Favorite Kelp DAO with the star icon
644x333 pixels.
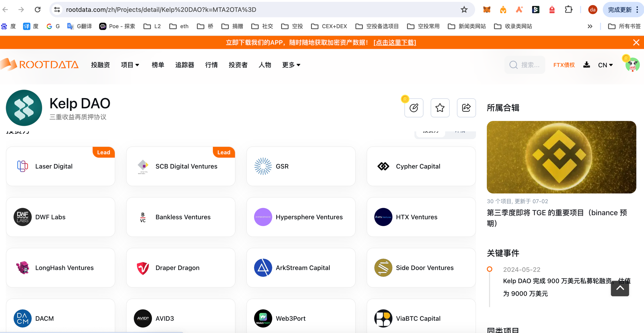pos(440,108)
